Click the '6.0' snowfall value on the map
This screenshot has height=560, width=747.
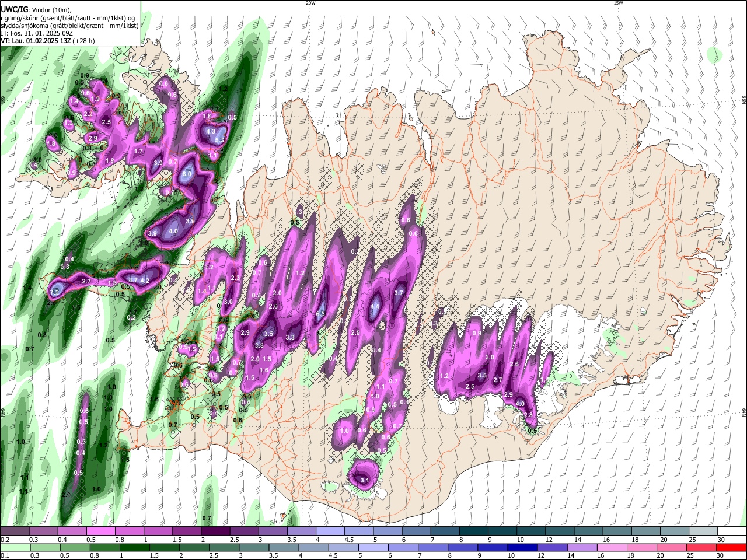pyautogui.click(x=187, y=174)
